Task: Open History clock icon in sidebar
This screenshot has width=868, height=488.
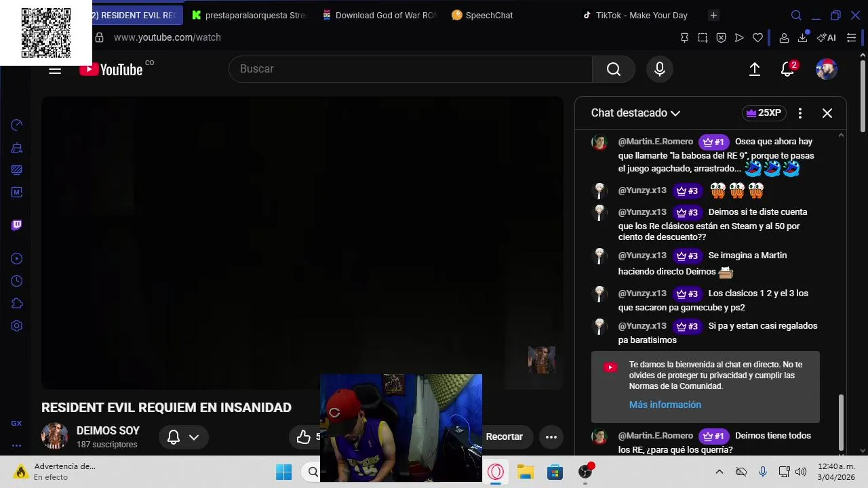Action: [x=17, y=281]
